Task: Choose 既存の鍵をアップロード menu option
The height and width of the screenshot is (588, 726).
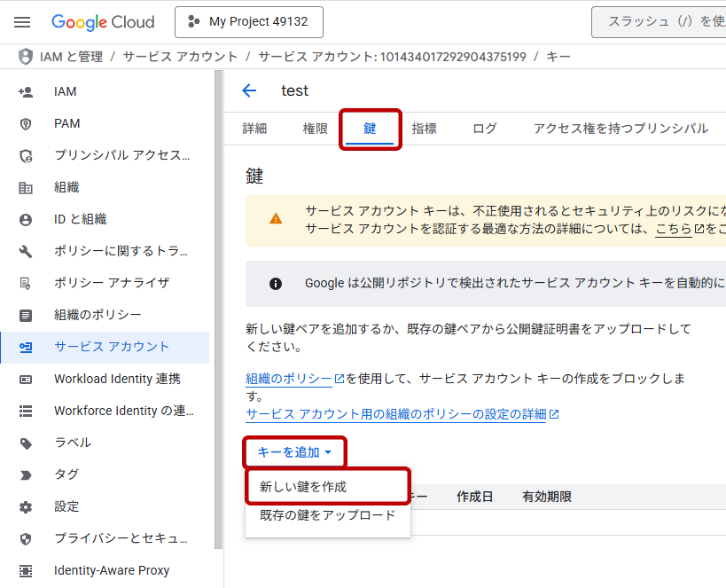Action: click(x=327, y=515)
